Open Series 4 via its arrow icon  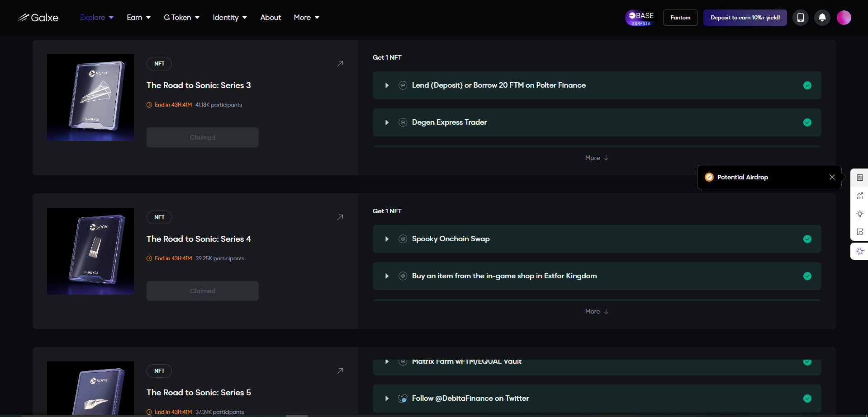coord(340,217)
